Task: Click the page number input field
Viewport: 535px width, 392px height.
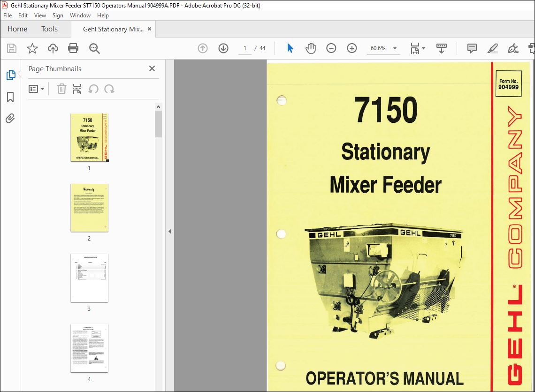Action: [x=245, y=48]
